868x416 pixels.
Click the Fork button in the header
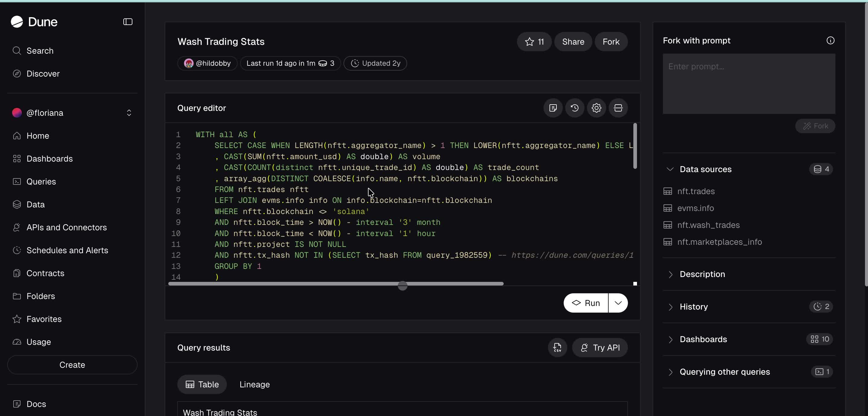pyautogui.click(x=611, y=42)
